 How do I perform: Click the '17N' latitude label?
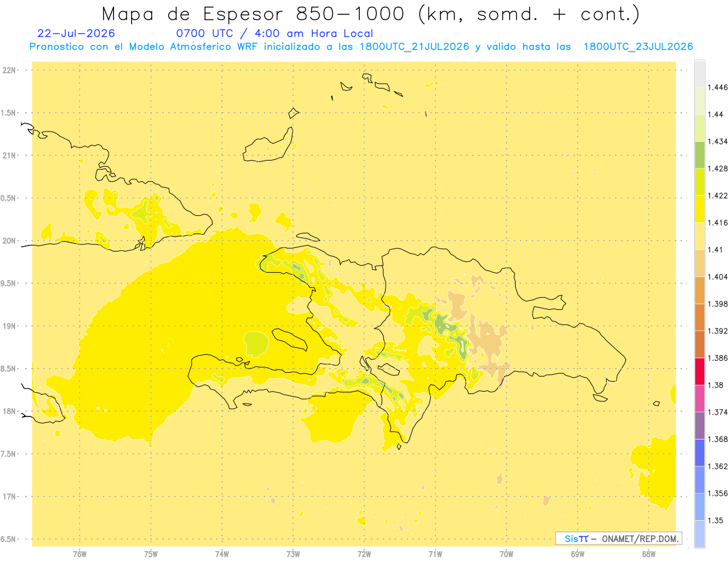9,497
